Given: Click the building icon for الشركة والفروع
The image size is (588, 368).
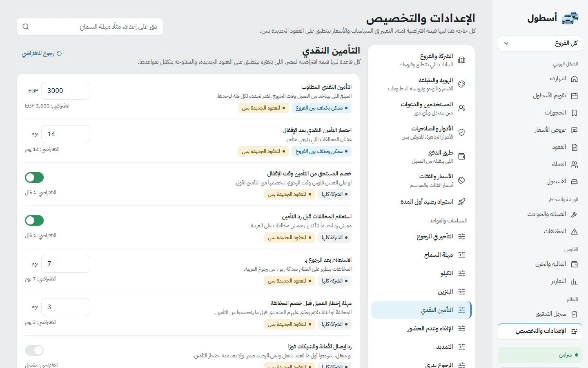Looking at the screenshot, I should point(462,60).
